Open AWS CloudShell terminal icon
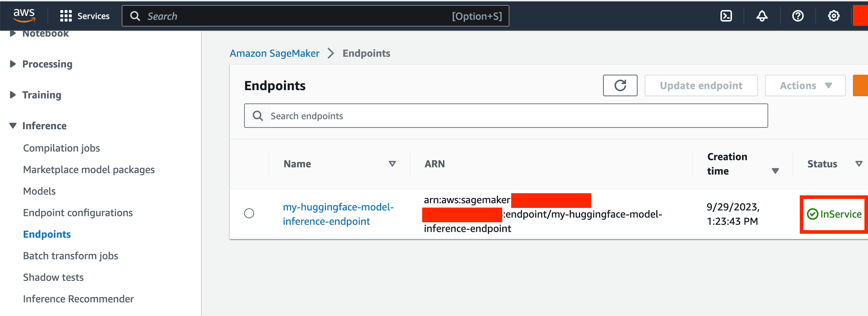 tap(726, 16)
